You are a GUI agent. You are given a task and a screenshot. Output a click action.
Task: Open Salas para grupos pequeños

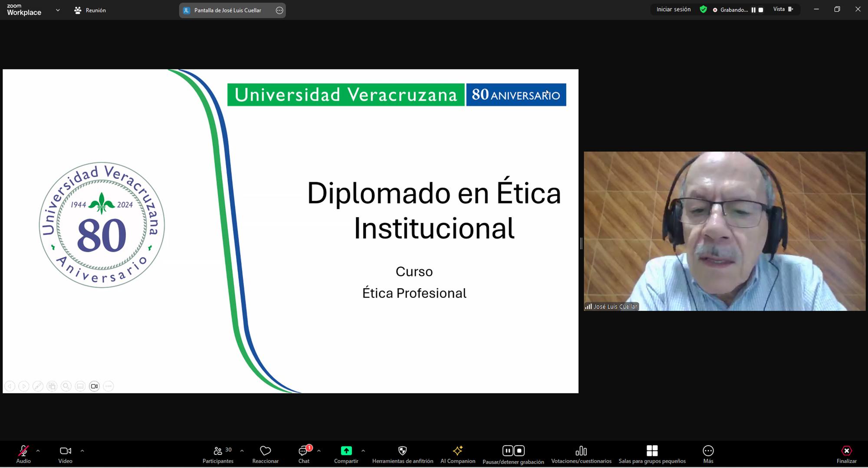pyautogui.click(x=652, y=454)
